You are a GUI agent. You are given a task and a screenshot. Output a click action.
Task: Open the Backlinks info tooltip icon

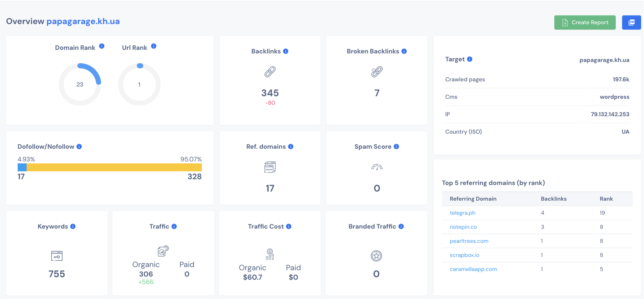286,51
